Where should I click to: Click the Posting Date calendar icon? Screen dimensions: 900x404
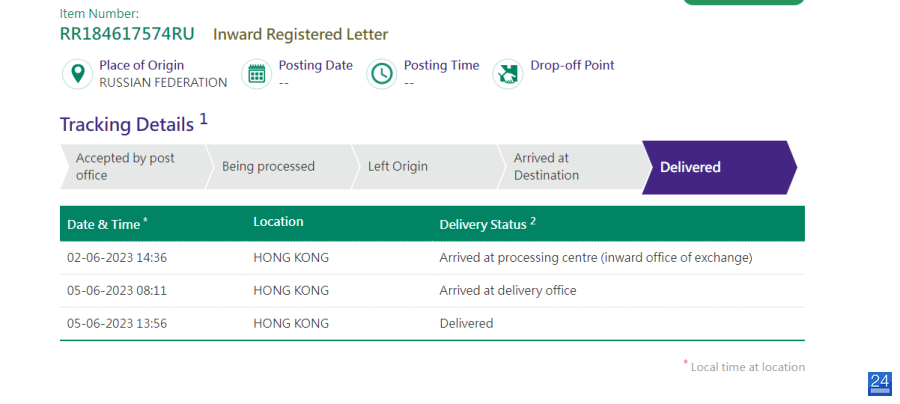click(x=257, y=74)
